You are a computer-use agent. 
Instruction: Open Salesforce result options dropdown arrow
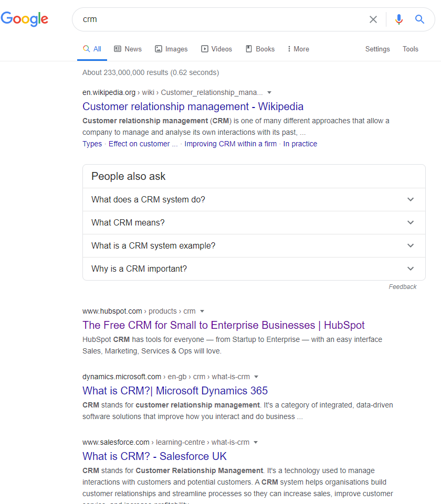256,442
